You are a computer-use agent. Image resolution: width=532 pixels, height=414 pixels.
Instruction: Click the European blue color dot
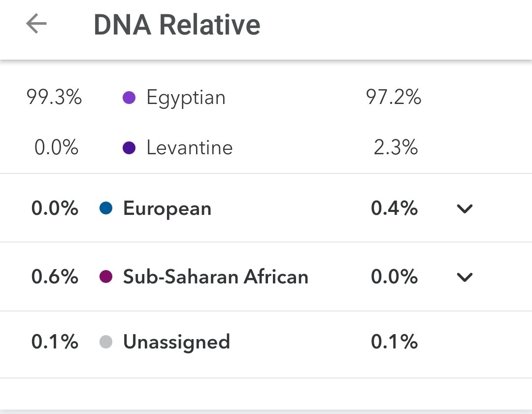105,208
